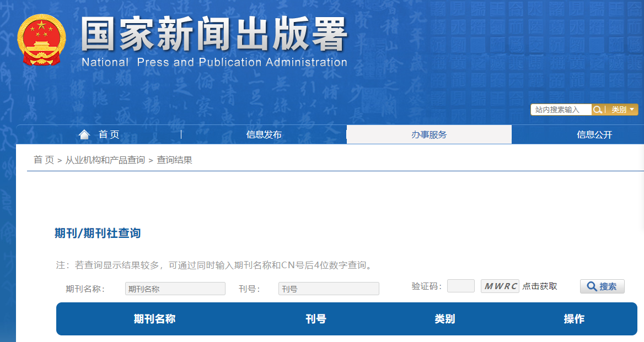
Task: Click the MWRC captcha image
Action: (x=500, y=286)
